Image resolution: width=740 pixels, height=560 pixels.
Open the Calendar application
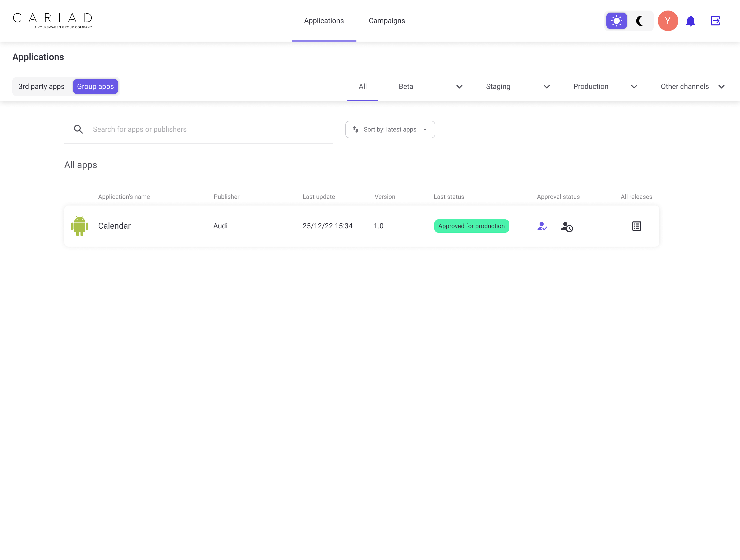(114, 226)
